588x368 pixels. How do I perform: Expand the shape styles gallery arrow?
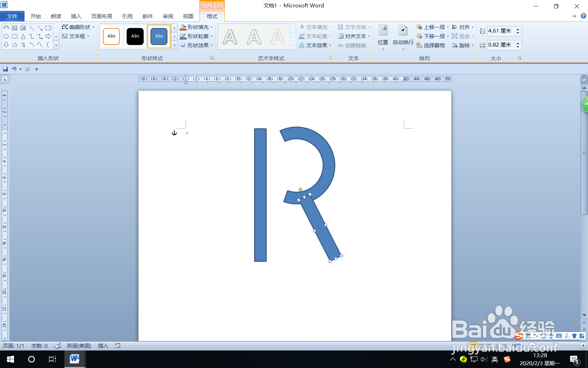click(x=174, y=45)
